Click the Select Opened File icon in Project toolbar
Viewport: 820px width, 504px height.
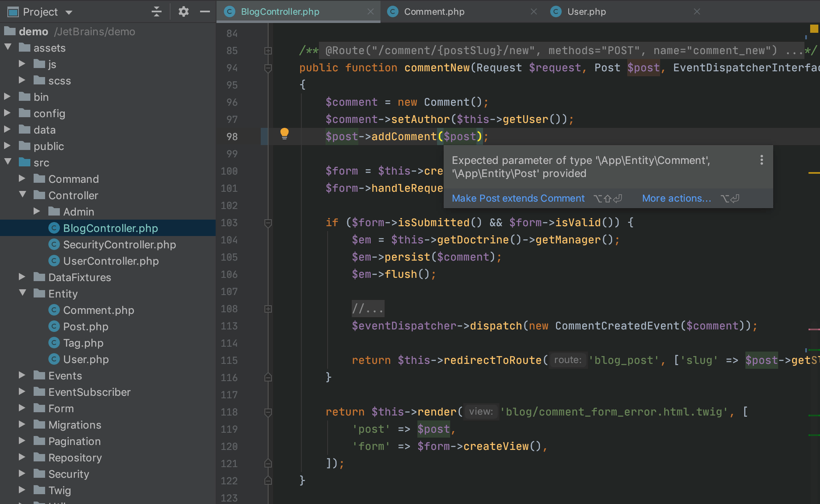[x=156, y=11]
